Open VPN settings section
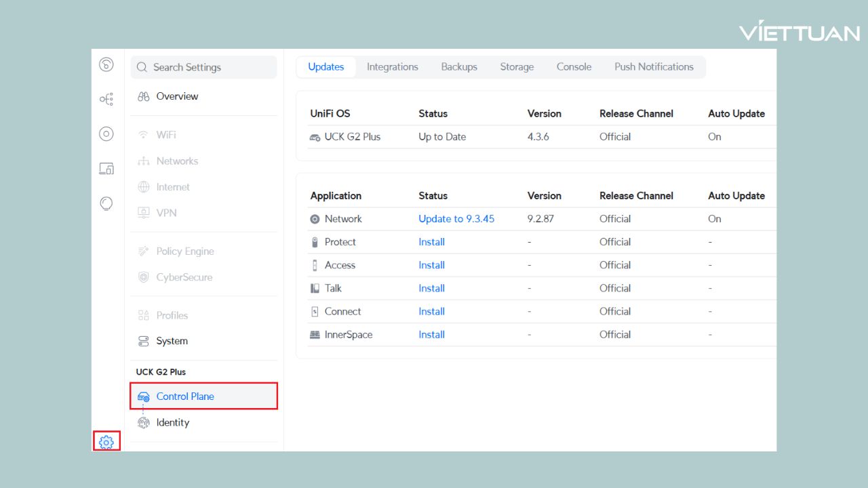868x488 pixels. coord(204,213)
